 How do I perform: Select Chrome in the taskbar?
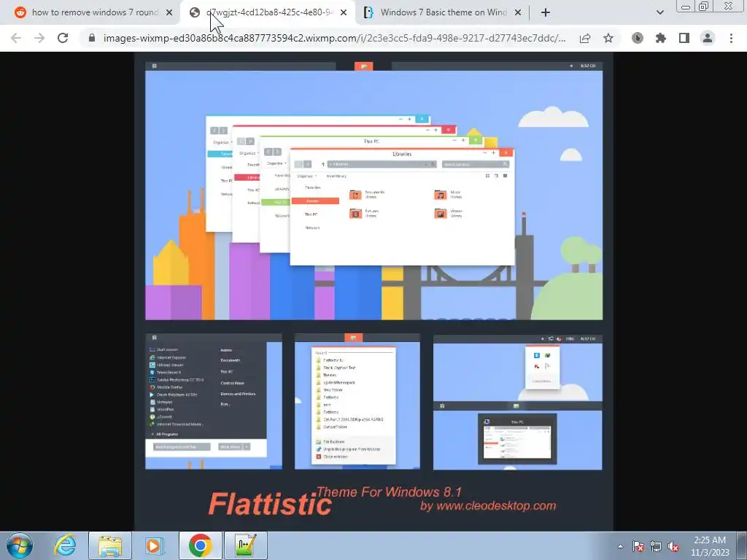201,545
